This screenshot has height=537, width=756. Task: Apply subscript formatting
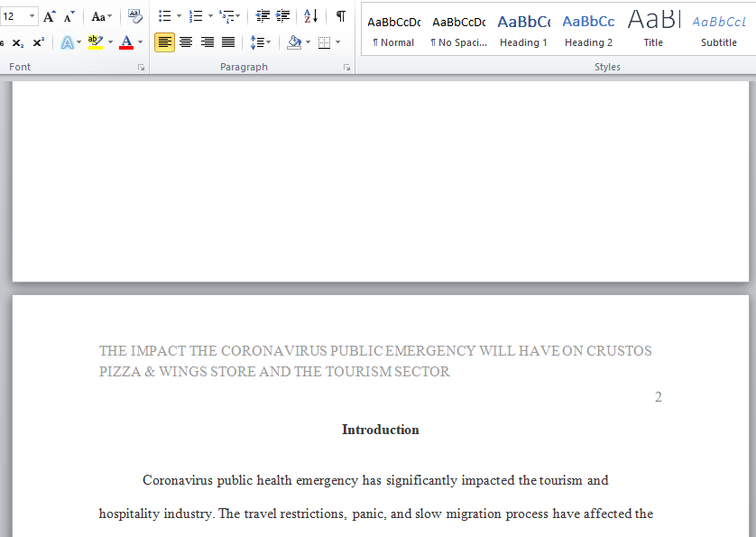[x=18, y=43]
